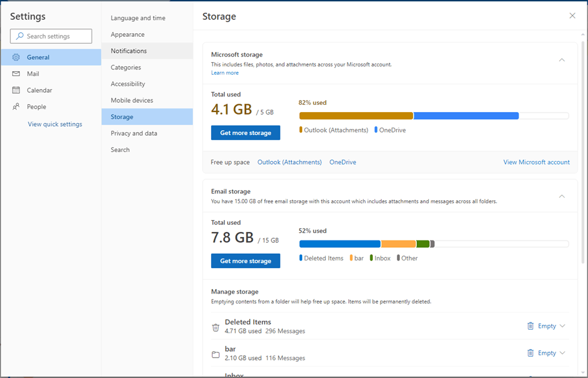
Task: Click the General gear icon
Action: pyautogui.click(x=16, y=57)
